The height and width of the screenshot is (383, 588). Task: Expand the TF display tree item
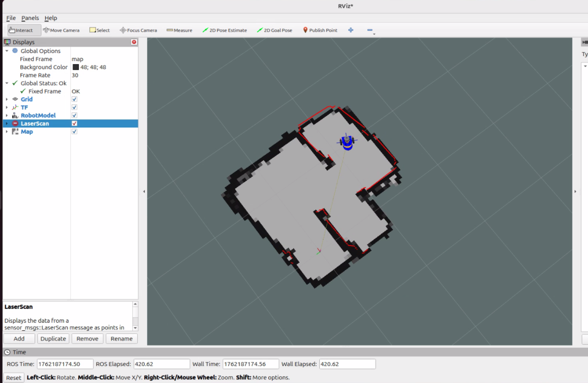pos(7,107)
